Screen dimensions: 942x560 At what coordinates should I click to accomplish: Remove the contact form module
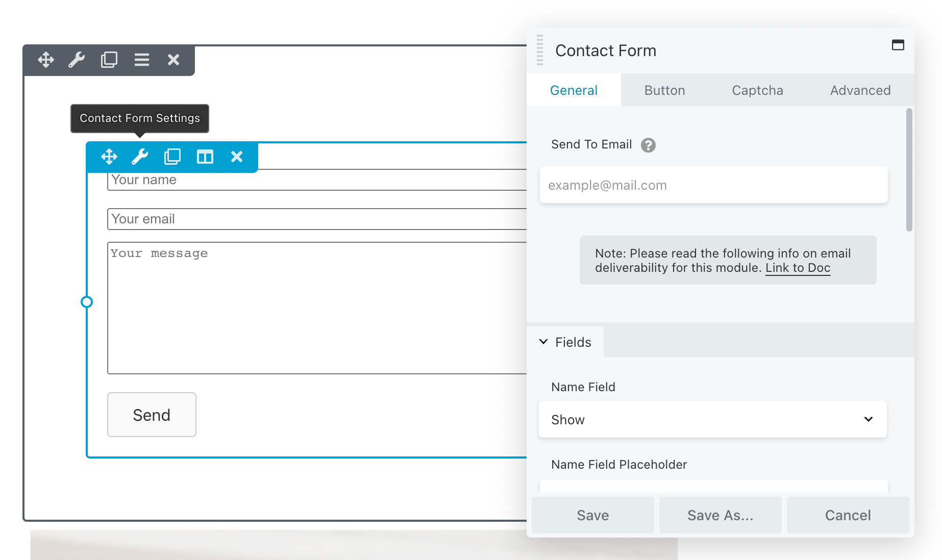pos(237,157)
